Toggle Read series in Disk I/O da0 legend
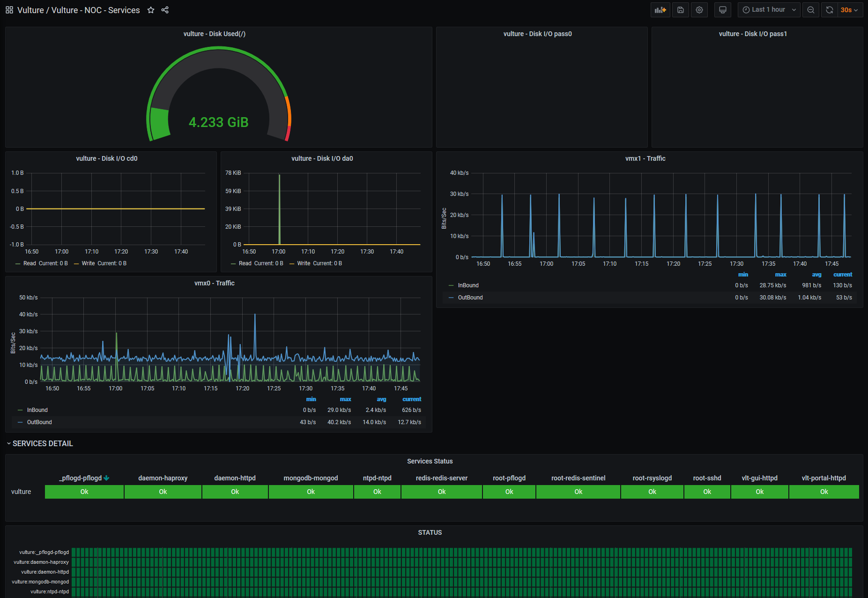 245,263
